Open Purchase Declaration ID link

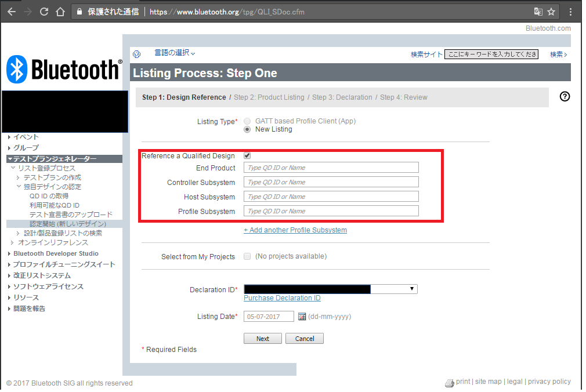point(282,298)
